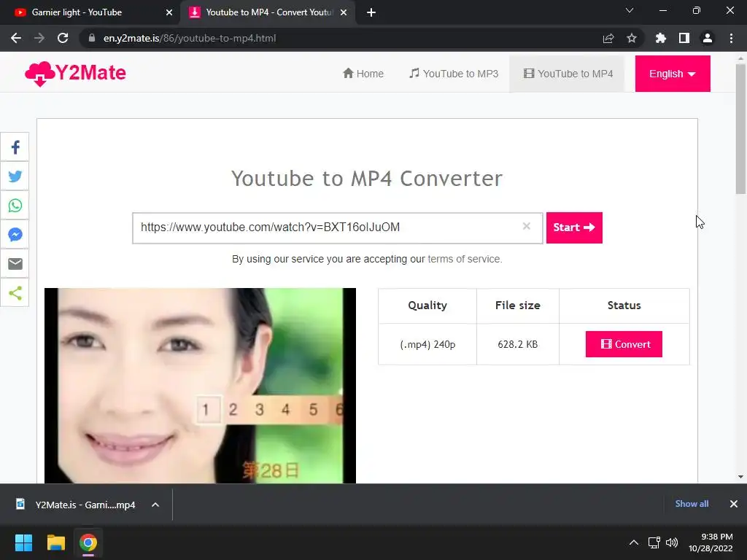Toggle Chrome side panel icon
747x560 pixels.
coord(684,38)
